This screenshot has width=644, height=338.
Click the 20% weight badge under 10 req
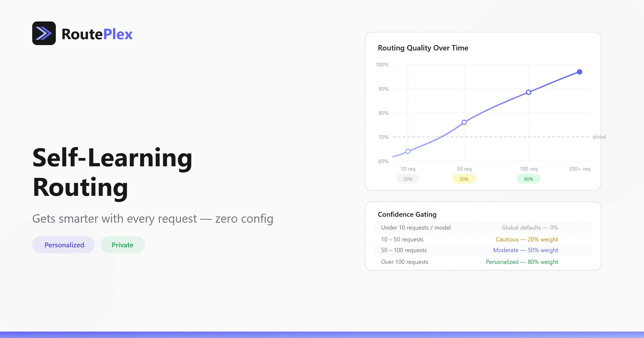pos(408,179)
